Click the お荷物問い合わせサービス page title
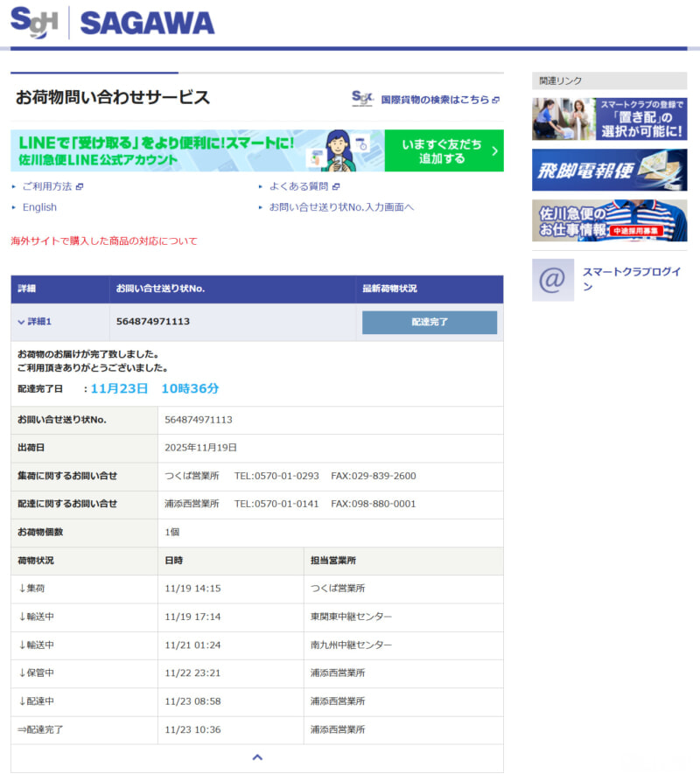The image size is (700, 781). tap(113, 97)
